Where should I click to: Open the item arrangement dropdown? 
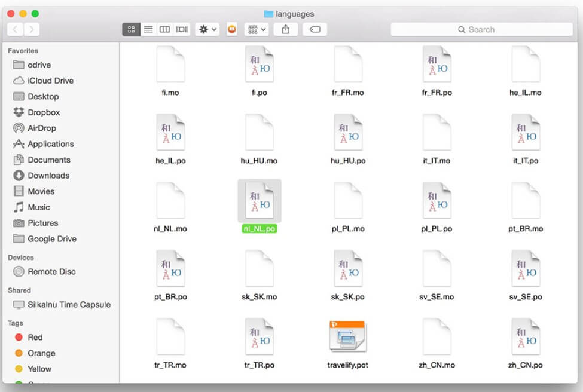[x=256, y=29]
